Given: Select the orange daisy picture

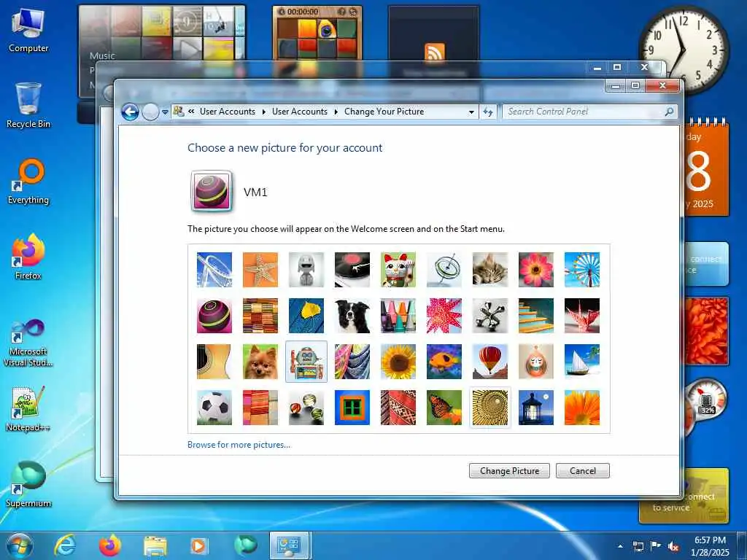Looking at the screenshot, I should pyautogui.click(x=582, y=408).
